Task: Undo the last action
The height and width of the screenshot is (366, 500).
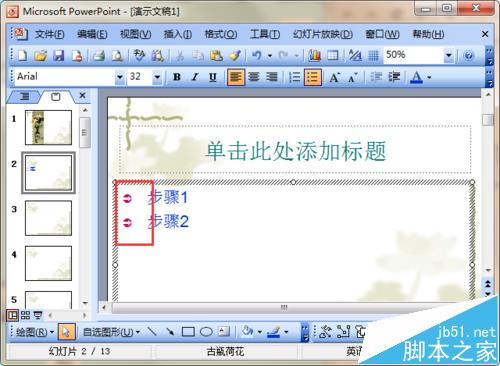Action: click(x=257, y=55)
